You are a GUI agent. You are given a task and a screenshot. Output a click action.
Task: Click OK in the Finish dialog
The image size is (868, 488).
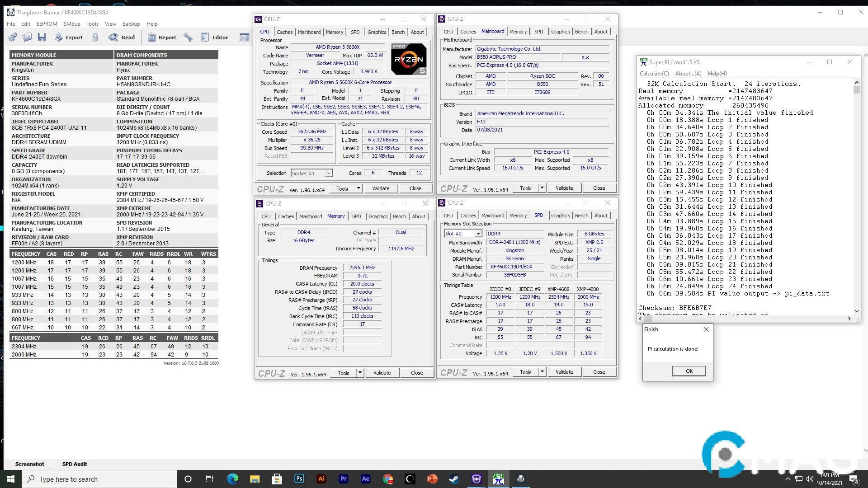689,371
